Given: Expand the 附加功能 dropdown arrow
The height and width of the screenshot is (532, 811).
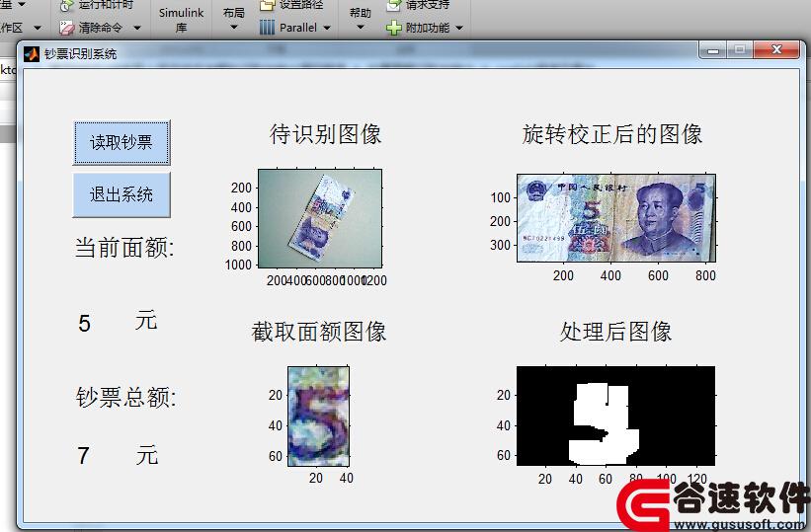Looking at the screenshot, I should 459,28.
